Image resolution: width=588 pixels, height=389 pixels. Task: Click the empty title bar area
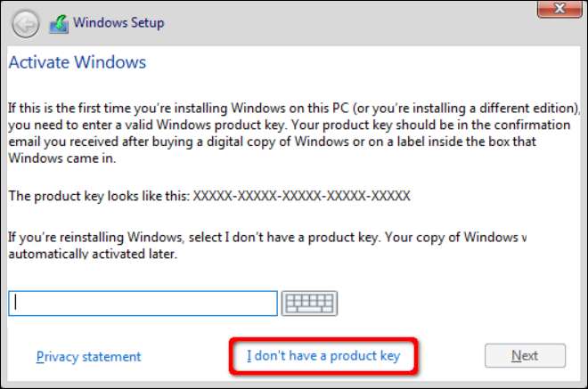click(356, 24)
